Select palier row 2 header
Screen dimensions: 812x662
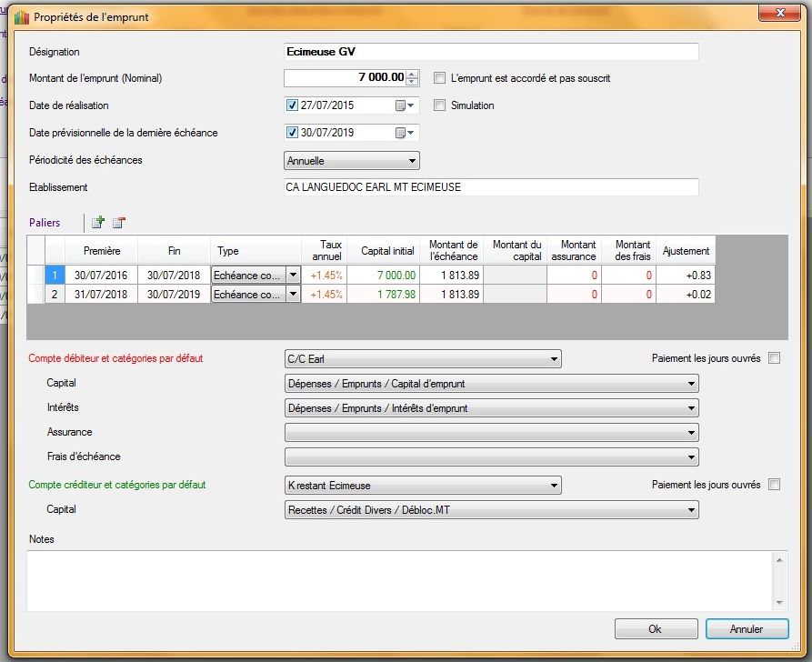click(x=54, y=294)
